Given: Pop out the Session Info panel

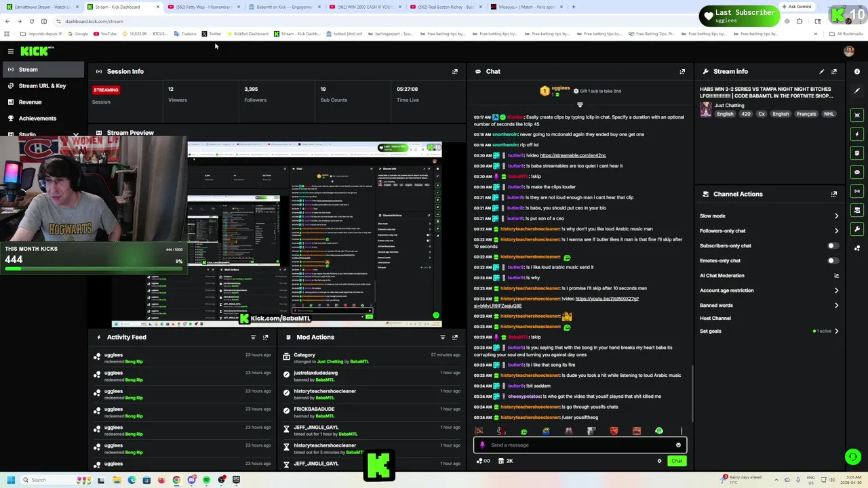Looking at the screenshot, I should [x=455, y=71].
